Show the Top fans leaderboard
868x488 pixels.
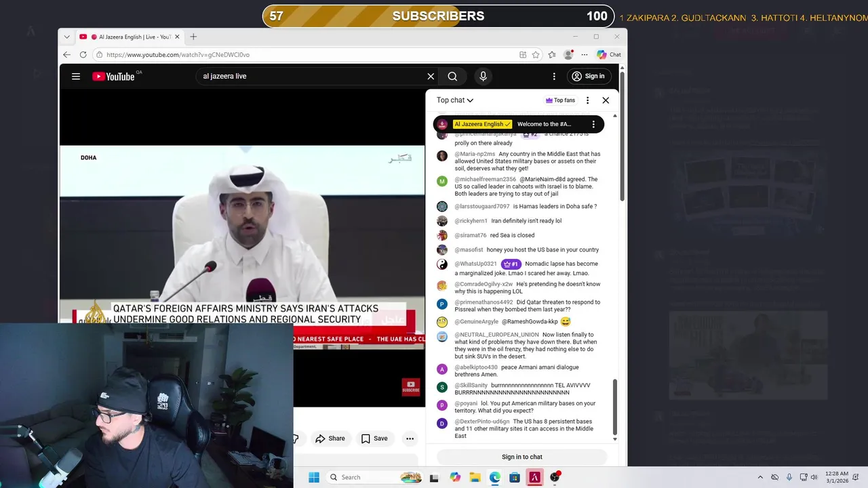(560, 100)
